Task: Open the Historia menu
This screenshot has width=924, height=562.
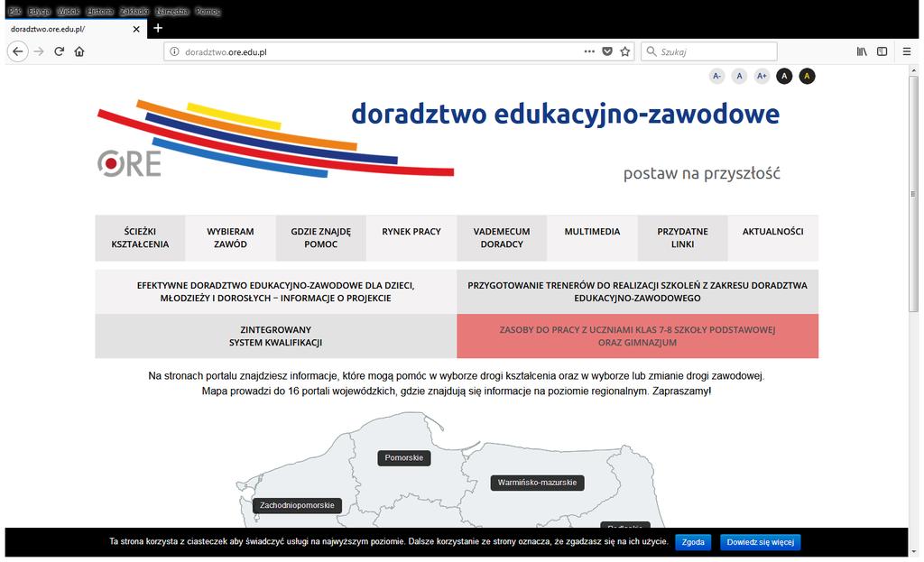Action: tap(99, 11)
